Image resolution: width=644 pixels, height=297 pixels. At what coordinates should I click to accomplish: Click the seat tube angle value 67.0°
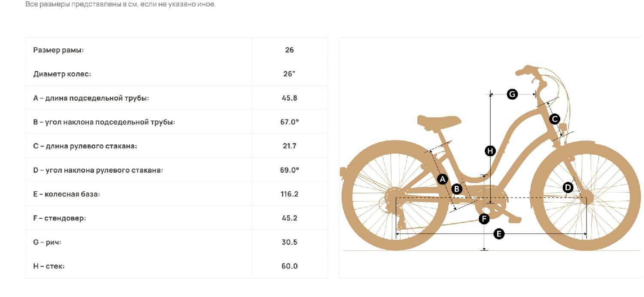pos(289,122)
